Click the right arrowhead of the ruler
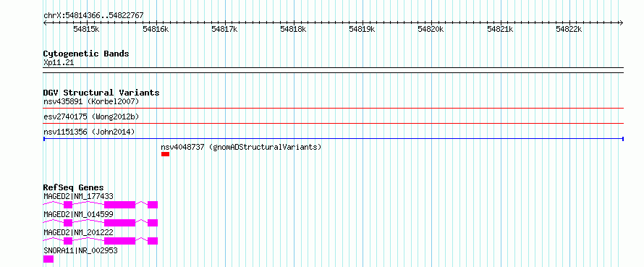This screenshot has height=267, width=644. (622, 22)
